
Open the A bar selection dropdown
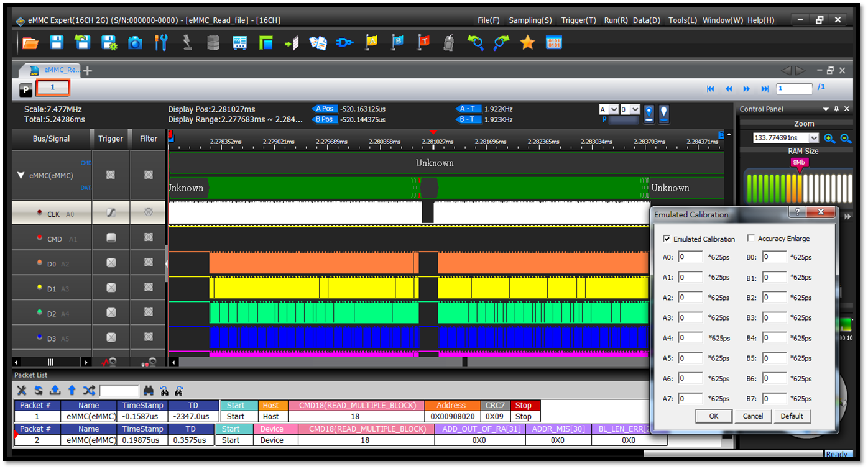(614, 109)
